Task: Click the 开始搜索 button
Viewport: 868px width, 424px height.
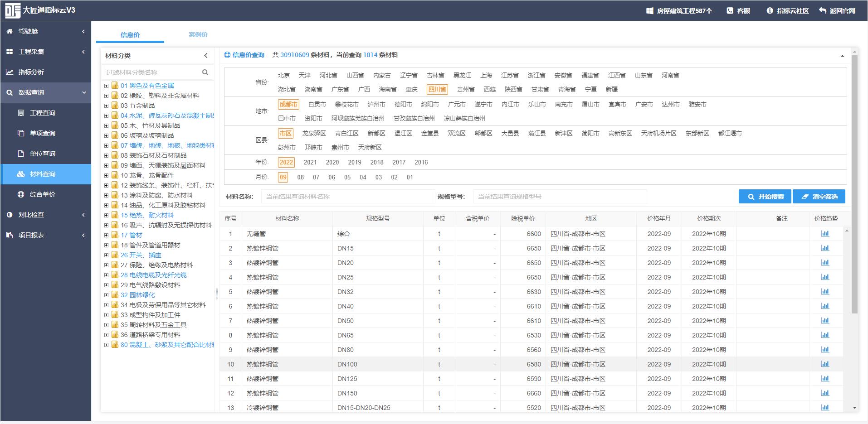Action: (765, 197)
